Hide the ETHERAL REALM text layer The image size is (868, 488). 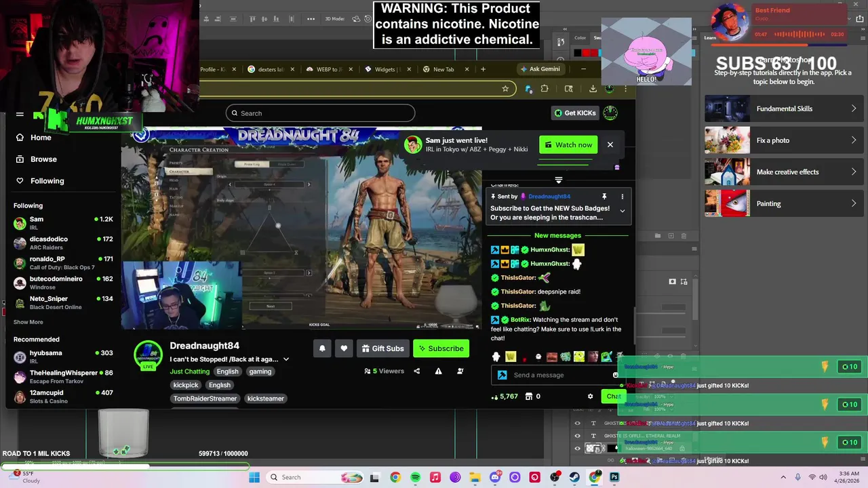578,436
